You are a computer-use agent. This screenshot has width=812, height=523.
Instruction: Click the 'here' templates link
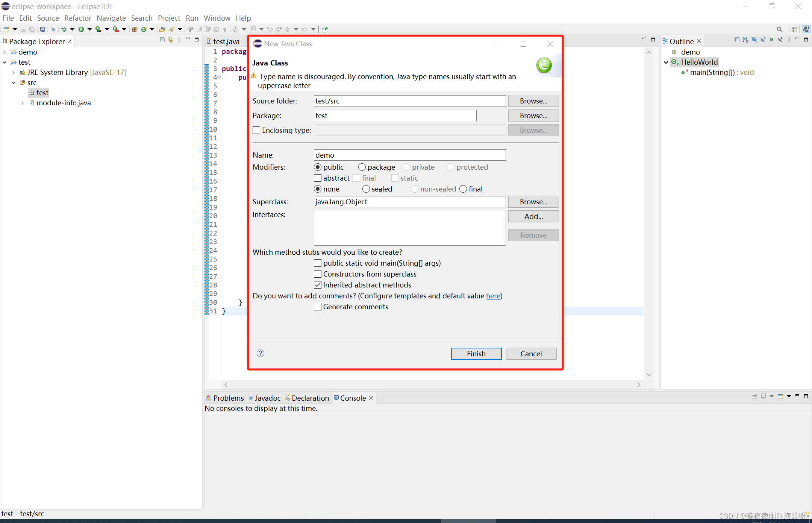coord(493,296)
